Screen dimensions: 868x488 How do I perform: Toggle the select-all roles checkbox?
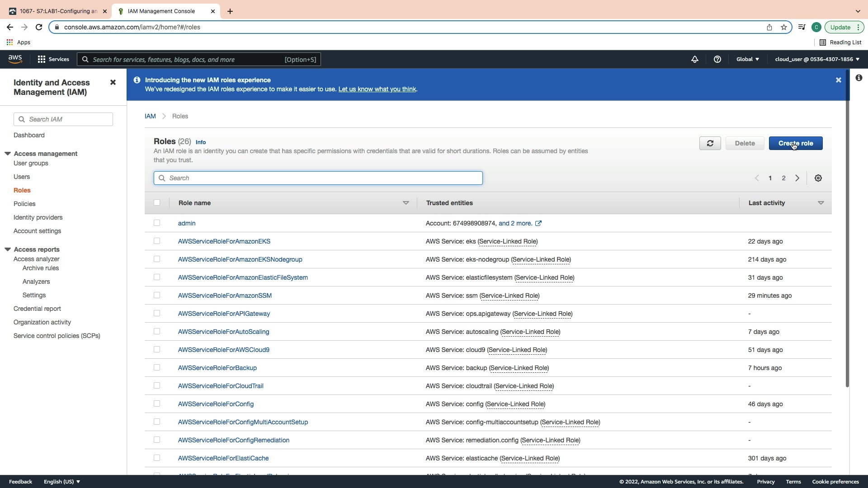pos(157,202)
